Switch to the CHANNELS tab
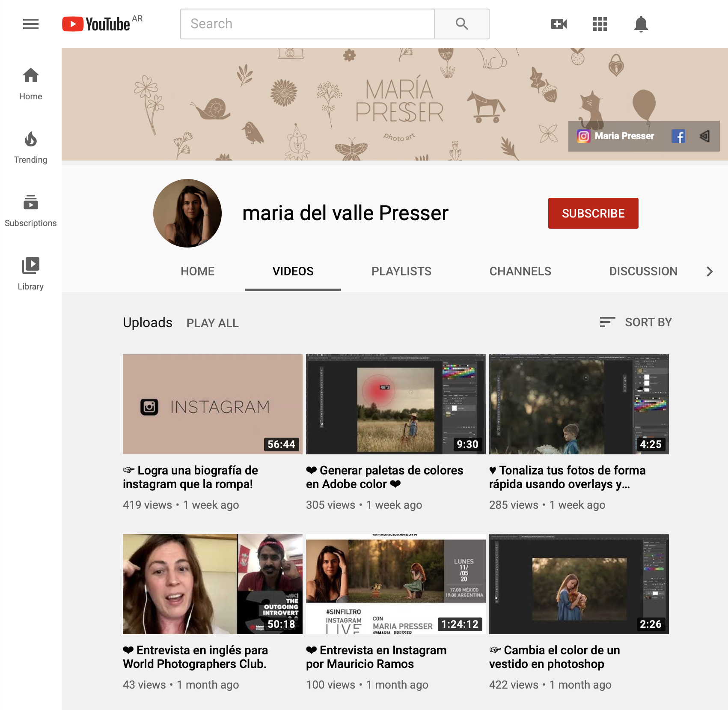The width and height of the screenshot is (728, 710). pyautogui.click(x=520, y=271)
